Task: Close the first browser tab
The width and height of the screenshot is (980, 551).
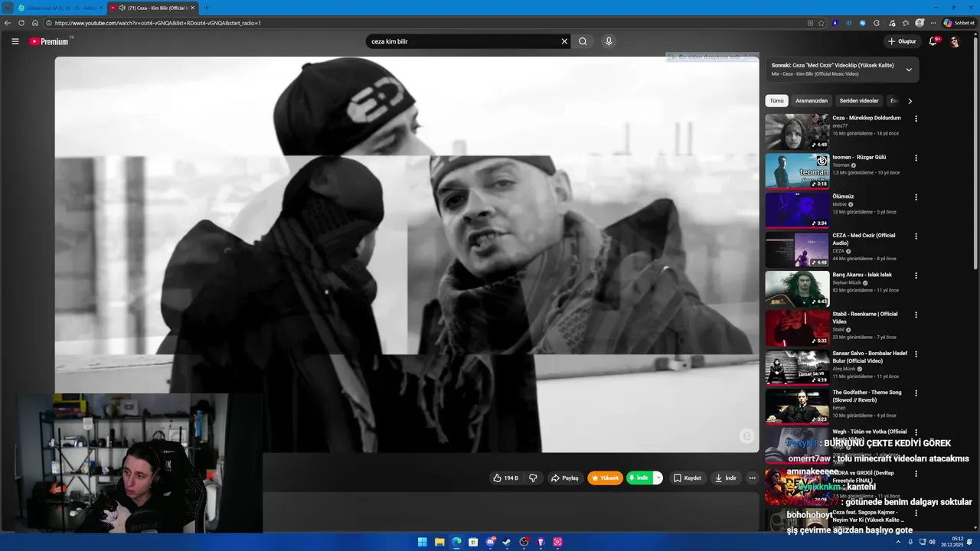Action: point(100,8)
